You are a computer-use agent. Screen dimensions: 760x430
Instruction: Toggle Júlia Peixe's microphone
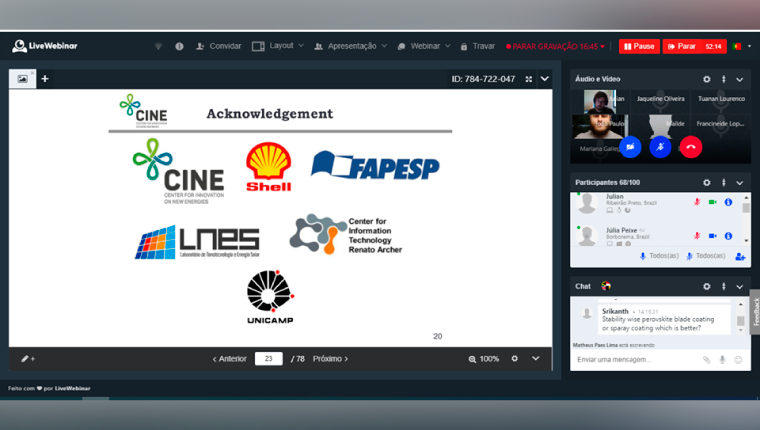click(697, 236)
